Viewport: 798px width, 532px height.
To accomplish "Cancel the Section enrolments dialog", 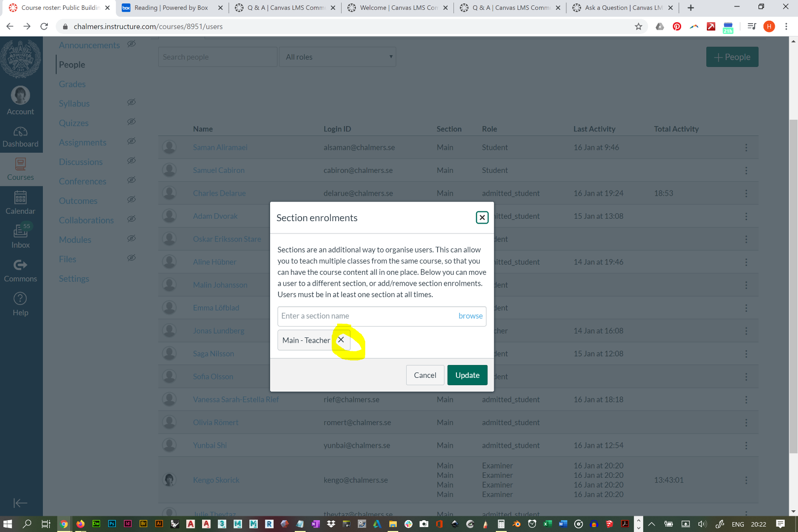I will tap(425, 375).
